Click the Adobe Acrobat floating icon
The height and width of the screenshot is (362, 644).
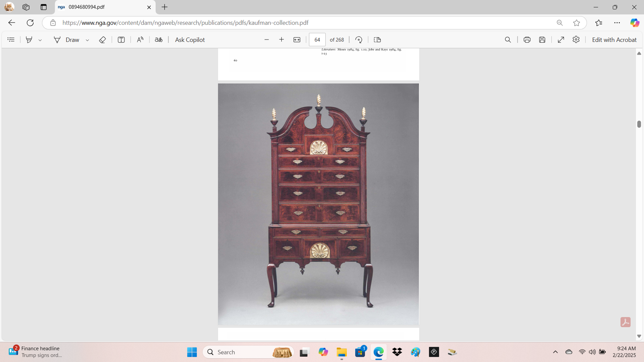point(625,322)
